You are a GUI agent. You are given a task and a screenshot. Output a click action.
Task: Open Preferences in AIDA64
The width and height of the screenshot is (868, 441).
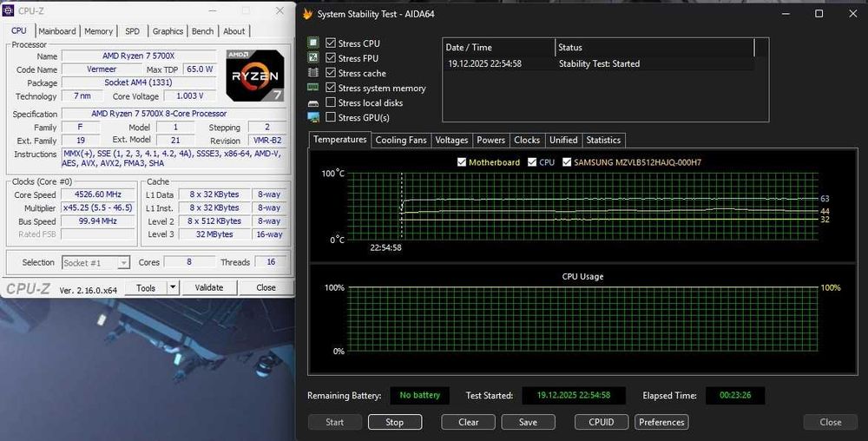click(661, 422)
